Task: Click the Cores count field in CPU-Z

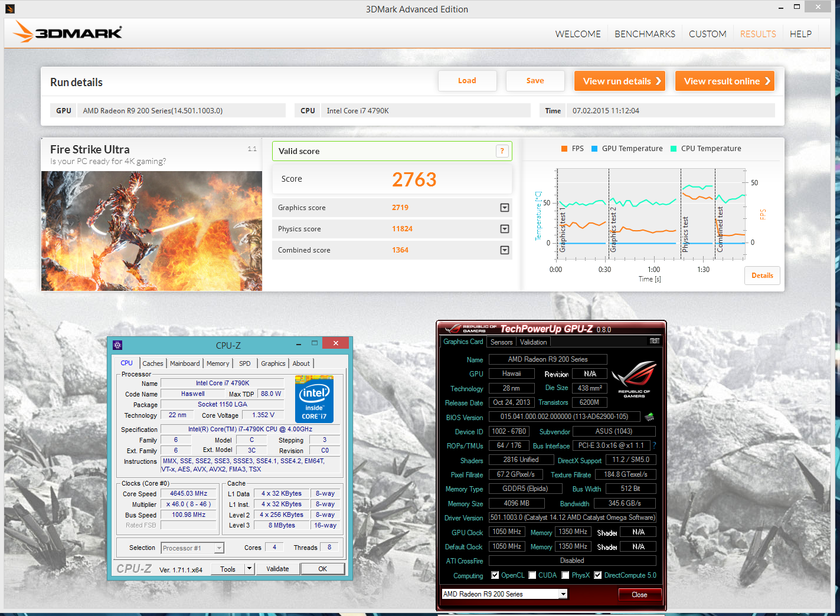Action: (x=274, y=547)
